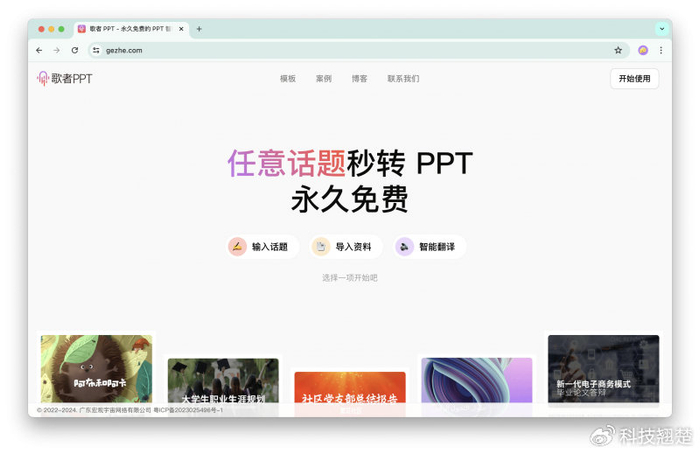Open the site information icon in address bar
This screenshot has height=454, width=700.
pos(96,50)
